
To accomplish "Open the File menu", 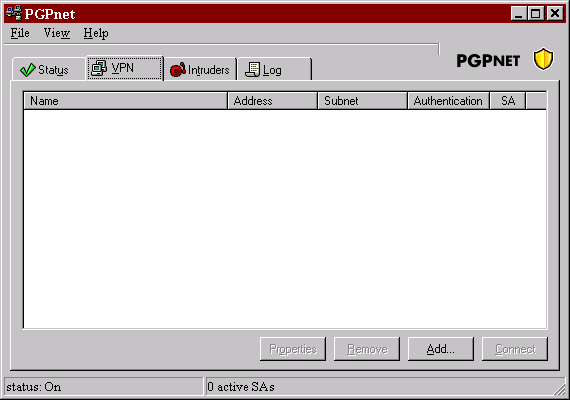I will (x=20, y=33).
